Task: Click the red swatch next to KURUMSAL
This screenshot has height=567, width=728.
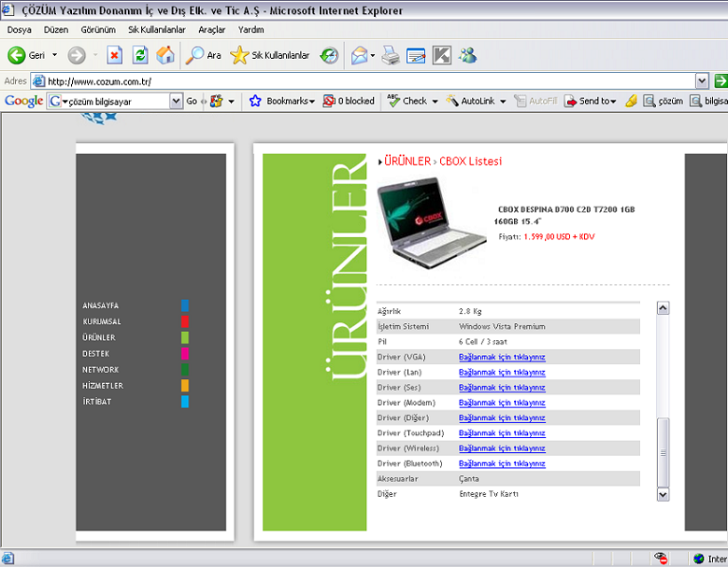Action: coord(185,321)
